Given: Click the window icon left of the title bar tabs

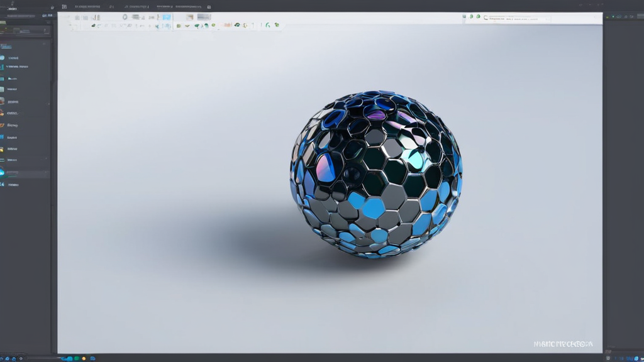Looking at the screenshot, I should [x=65, y=6].
